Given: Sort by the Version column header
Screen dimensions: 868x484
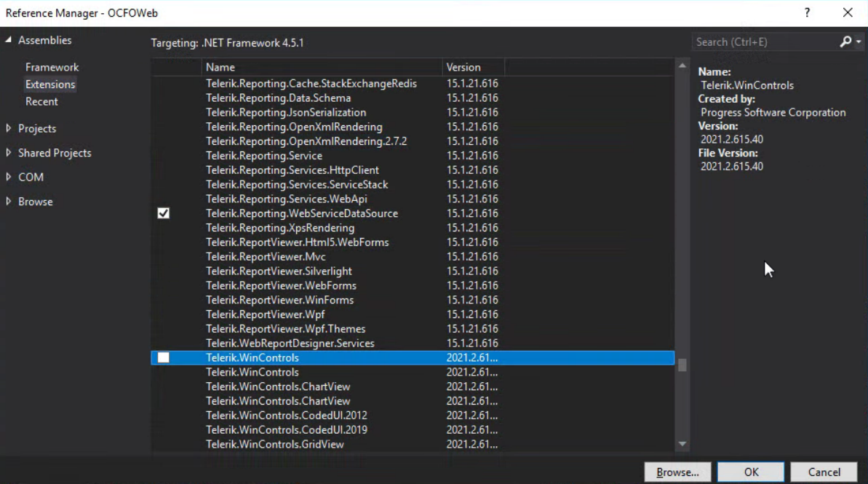Looking at the screenshot, I should [474, 67].
